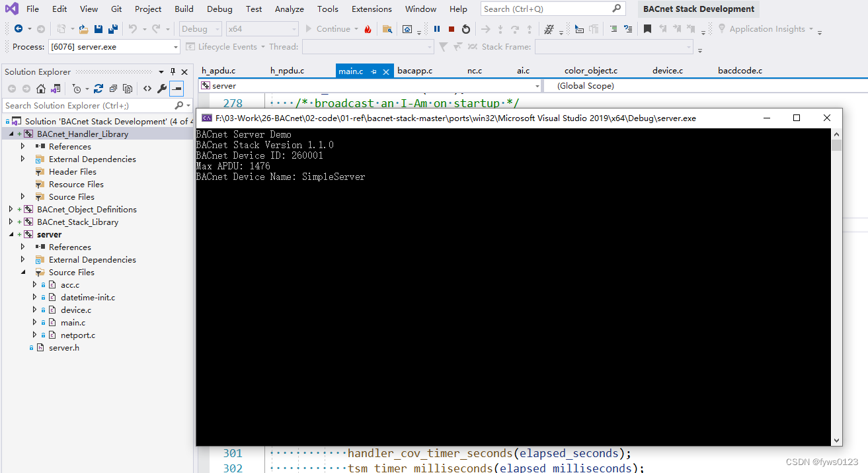868x473 pixels.
Task: Collapse All nodes in Solution Explorer
Action: coord(114,89)
